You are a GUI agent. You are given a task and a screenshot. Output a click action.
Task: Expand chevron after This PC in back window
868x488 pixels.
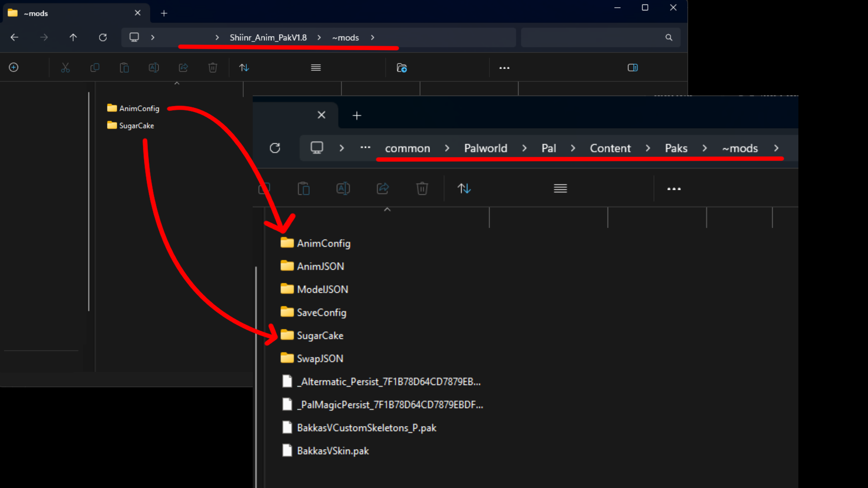(x=153, y=38)
